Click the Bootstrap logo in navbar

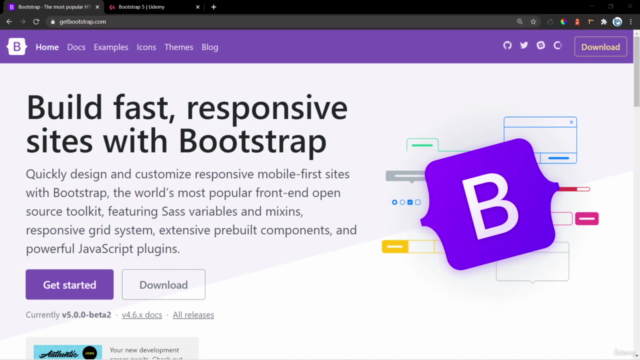click(x=17, y=47)
